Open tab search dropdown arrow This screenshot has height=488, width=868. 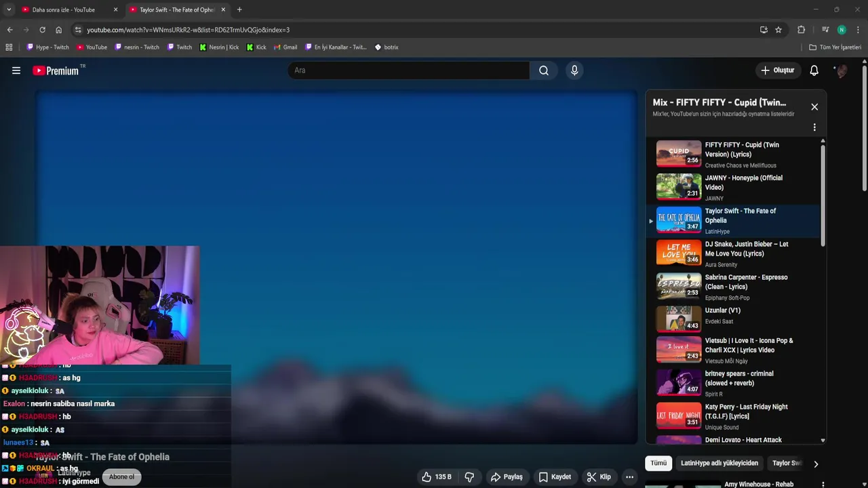(8, 9)
